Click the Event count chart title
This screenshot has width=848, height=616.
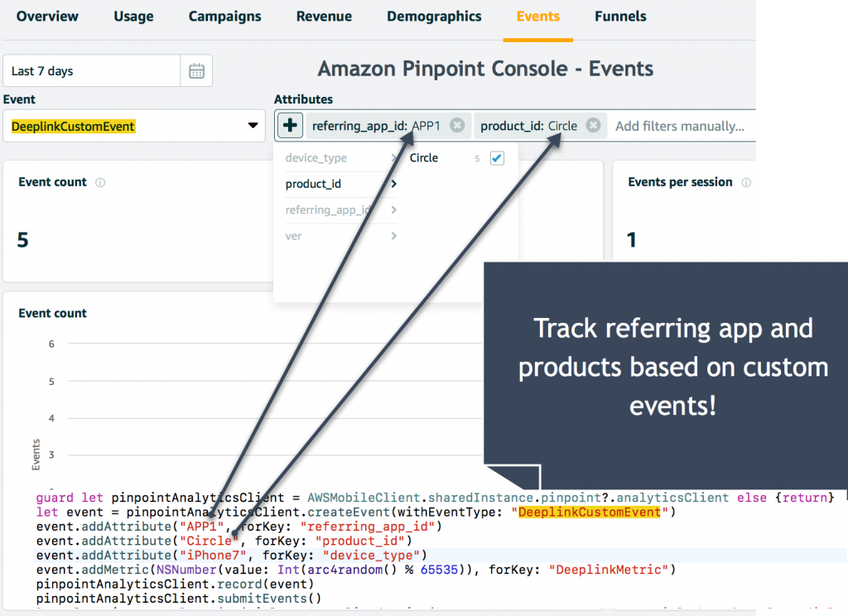click(x=52, y=313)
